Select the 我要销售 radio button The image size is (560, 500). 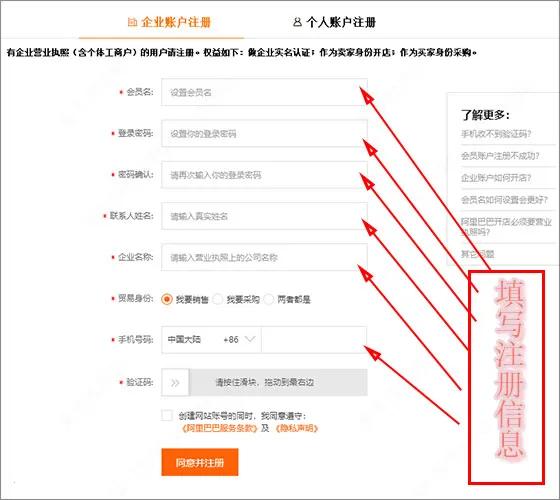coord(167,299)
